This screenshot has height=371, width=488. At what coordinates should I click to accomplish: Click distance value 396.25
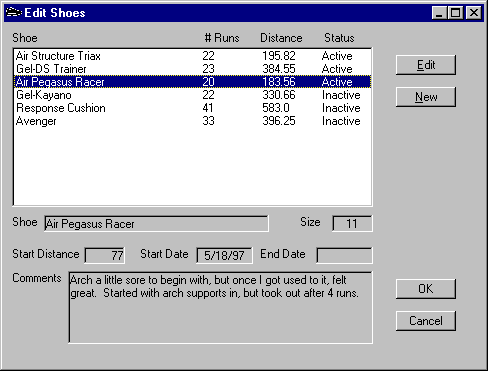279,121
